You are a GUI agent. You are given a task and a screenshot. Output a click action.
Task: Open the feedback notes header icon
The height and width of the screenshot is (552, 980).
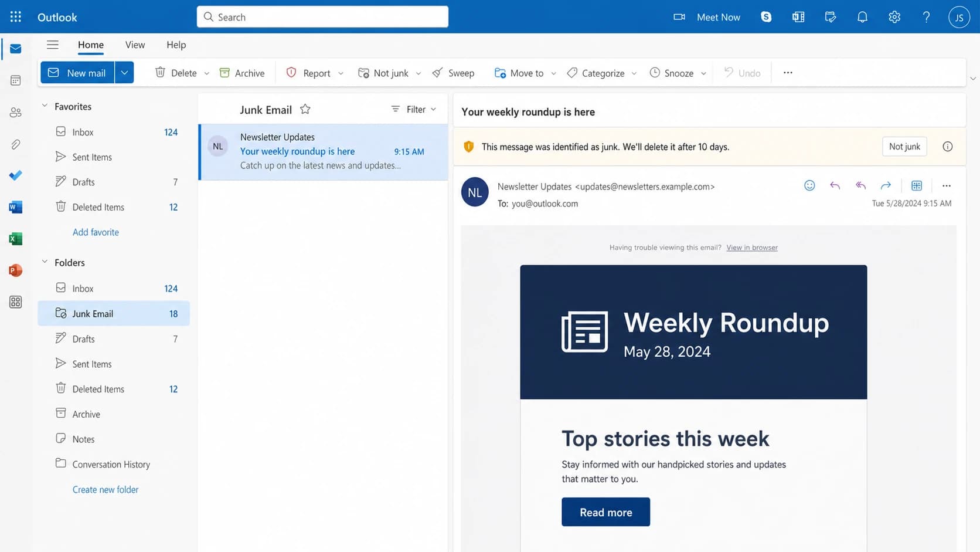pyautogui.click(x=831, y=17)
